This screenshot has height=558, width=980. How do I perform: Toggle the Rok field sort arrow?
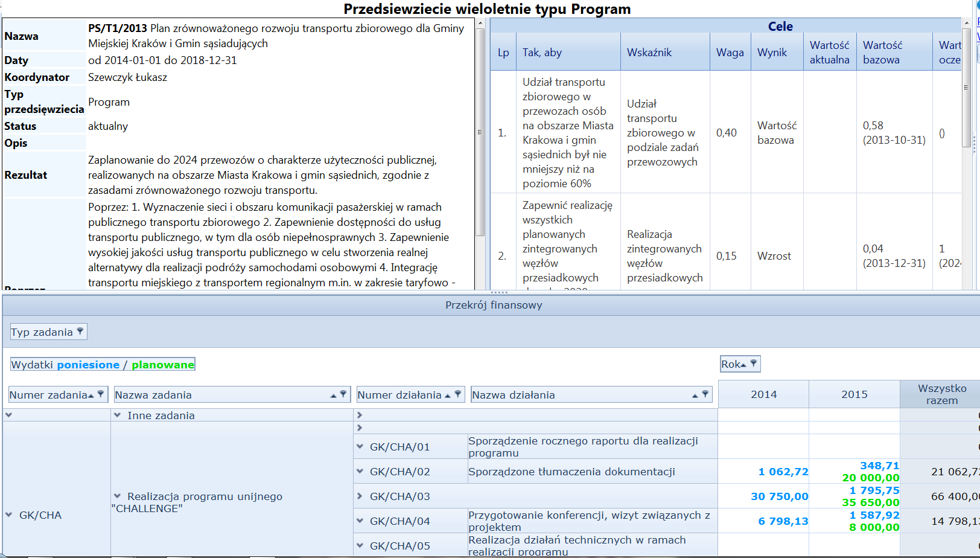point(743,365)
